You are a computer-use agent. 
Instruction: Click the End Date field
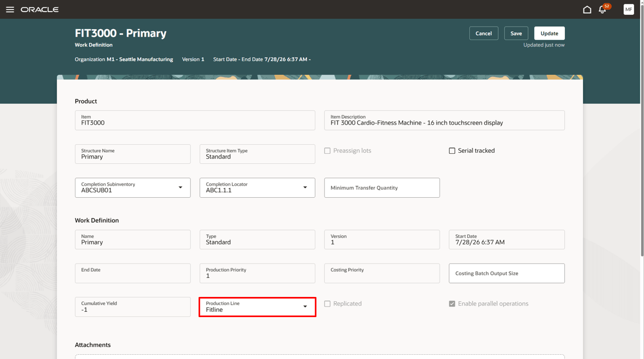(133, 274)
